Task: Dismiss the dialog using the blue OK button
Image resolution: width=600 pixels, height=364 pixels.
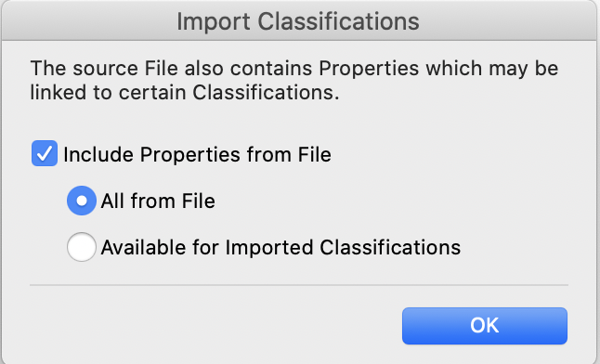Action: click(x=485, y=326)
